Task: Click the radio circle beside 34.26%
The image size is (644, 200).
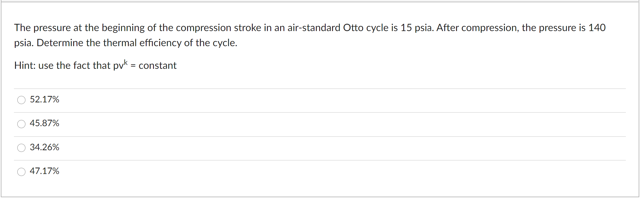Action: pyautogui.click(x=21, y=148)
